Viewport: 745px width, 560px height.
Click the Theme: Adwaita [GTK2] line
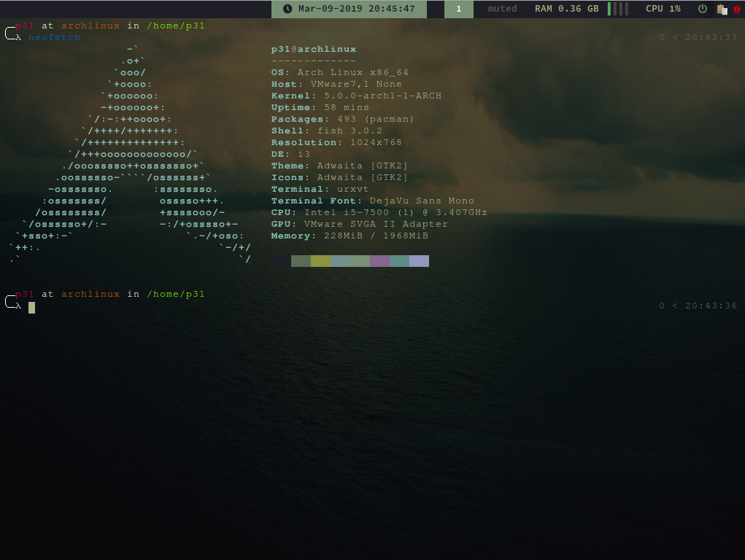339,166
